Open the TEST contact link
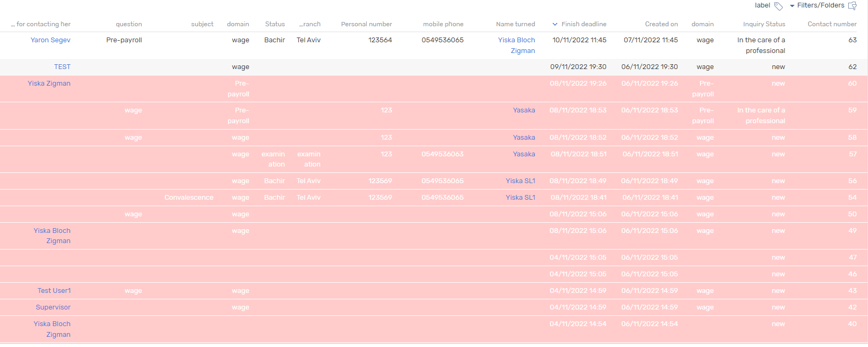This screenshot has width=868, height=347. click(x=62, y=67)
